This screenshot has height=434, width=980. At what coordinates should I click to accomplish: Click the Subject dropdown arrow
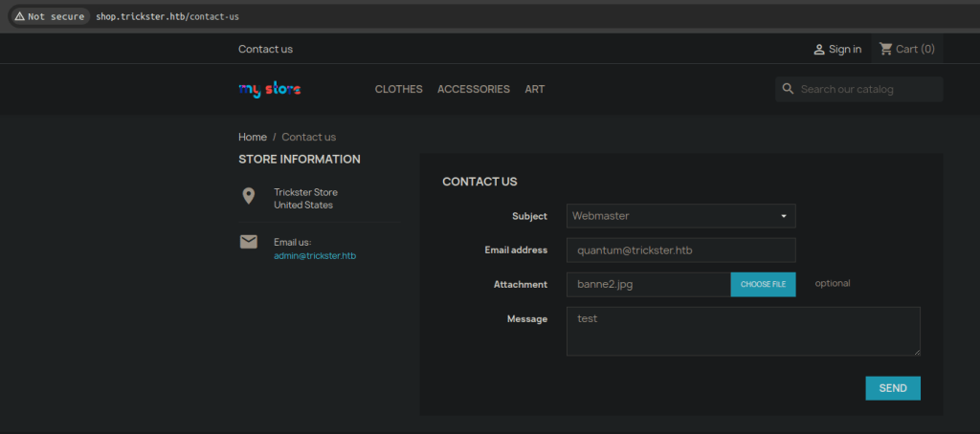click(x=783, y=216)
